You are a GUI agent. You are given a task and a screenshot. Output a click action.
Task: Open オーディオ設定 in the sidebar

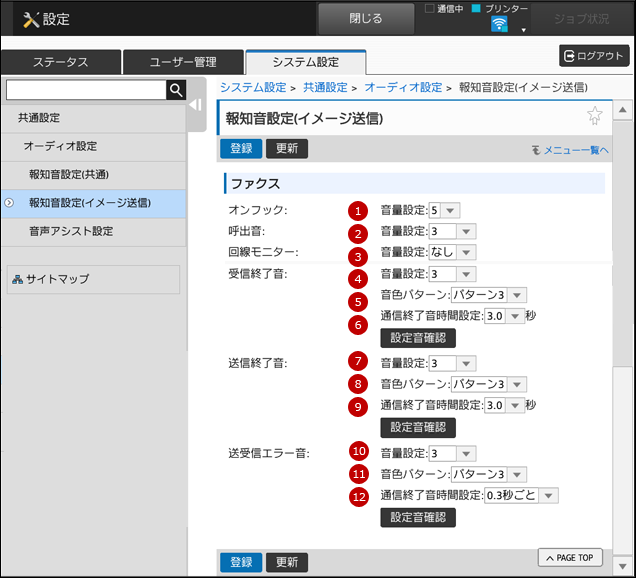point(94,146)
